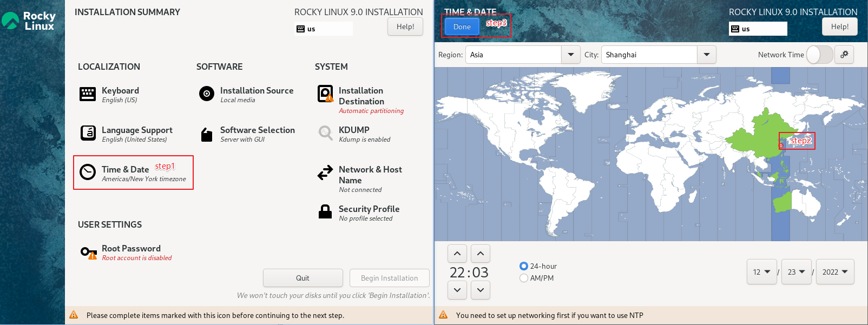Open NTP server settings gear icon
The image size is (868, 325).
(844, 55)
